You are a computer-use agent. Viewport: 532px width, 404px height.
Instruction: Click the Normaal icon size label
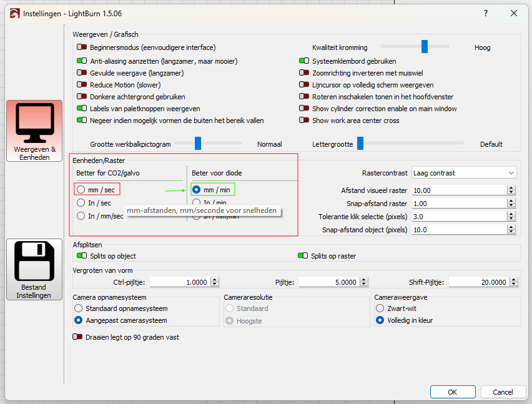[269, 144]
